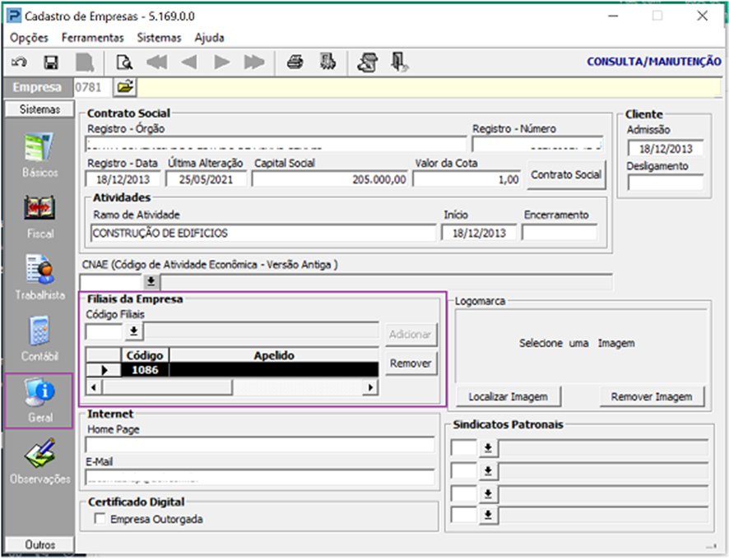Image resolution: width=729 pixels, height=560 pixels.
Task: Open the Fiscal sidebar section
Action: tap(39, 216)
